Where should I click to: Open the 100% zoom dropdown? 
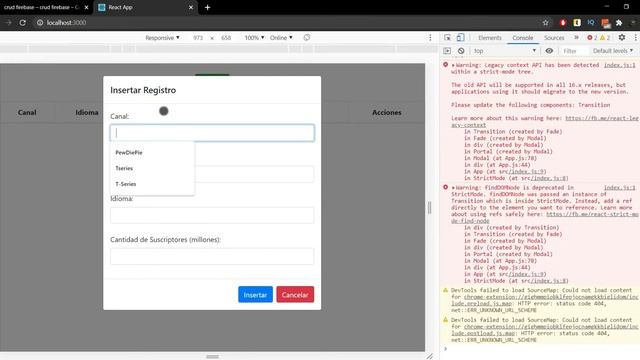point(254,38)
